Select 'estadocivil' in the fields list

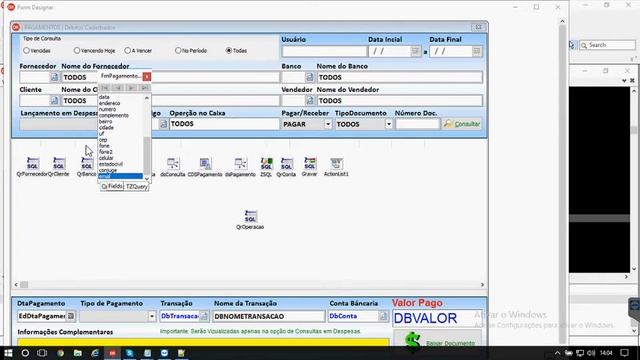[x=111, y=164]
